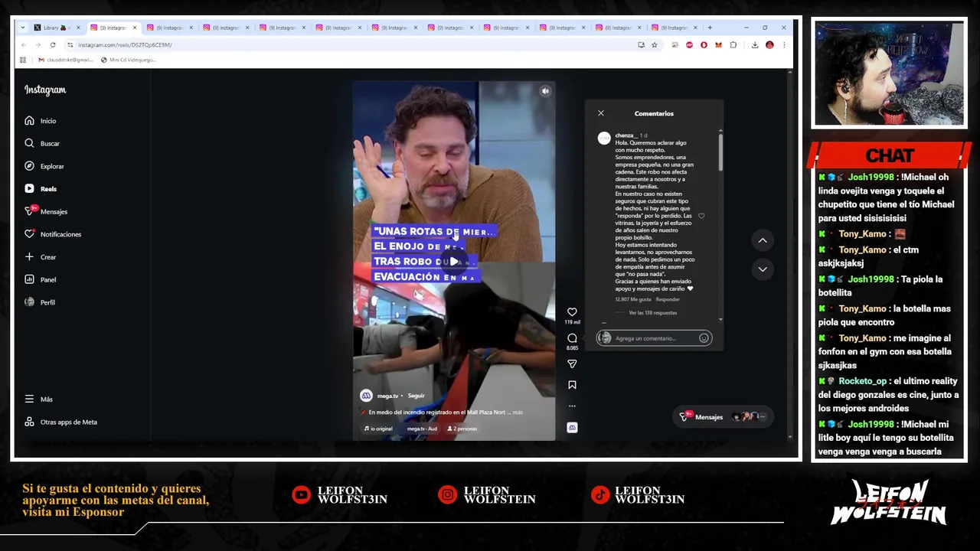Image resolution: width=980 pixels, height=551 pixels.
Task: Go to next reel with down chevron
Action: pos(763,269)
